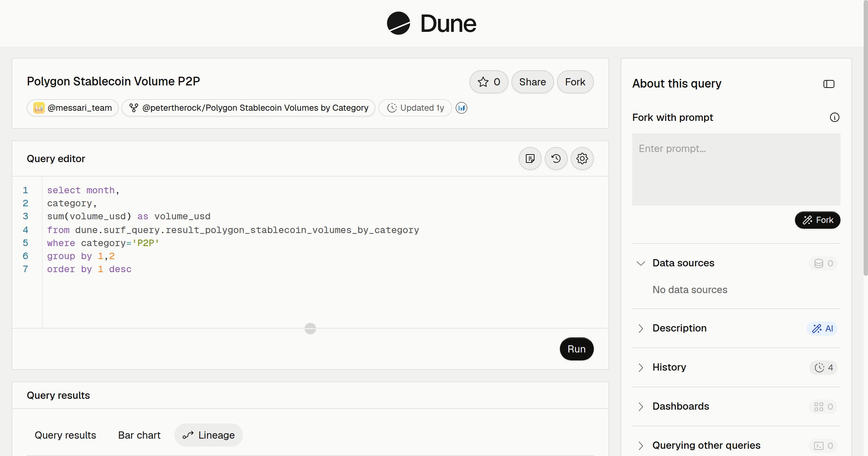
Task: Click the where category='P2P' code line
Action: tap(103, 243)
